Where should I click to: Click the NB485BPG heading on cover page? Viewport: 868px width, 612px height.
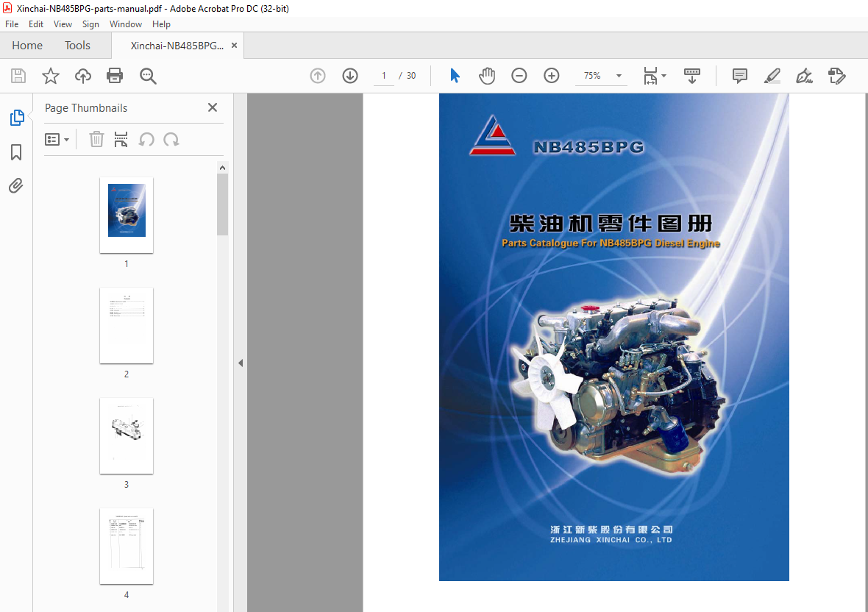pos(588,147)
